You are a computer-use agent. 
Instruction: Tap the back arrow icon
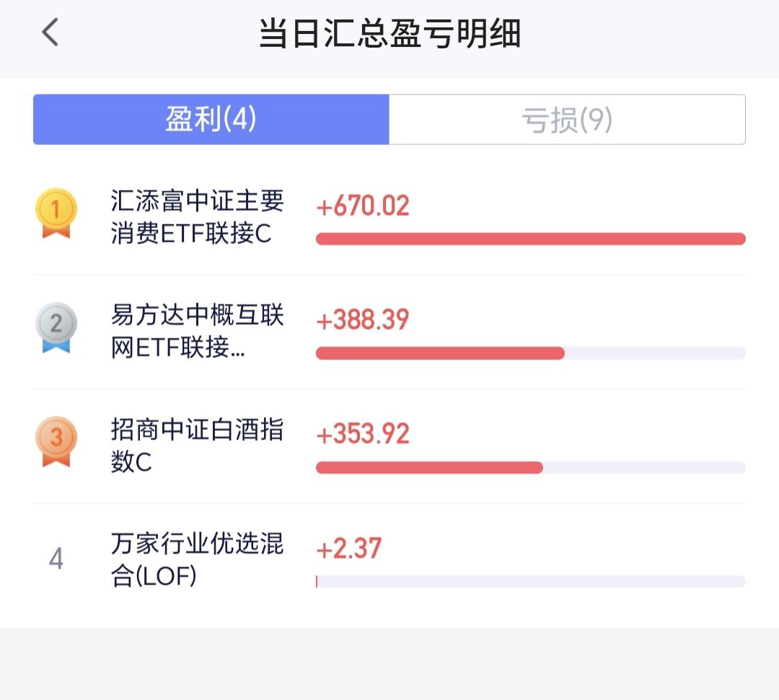click(50, 32)
